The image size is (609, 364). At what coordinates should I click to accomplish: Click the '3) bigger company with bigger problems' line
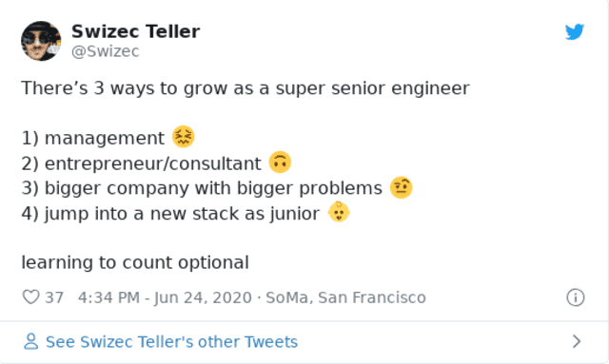(202, 188)
